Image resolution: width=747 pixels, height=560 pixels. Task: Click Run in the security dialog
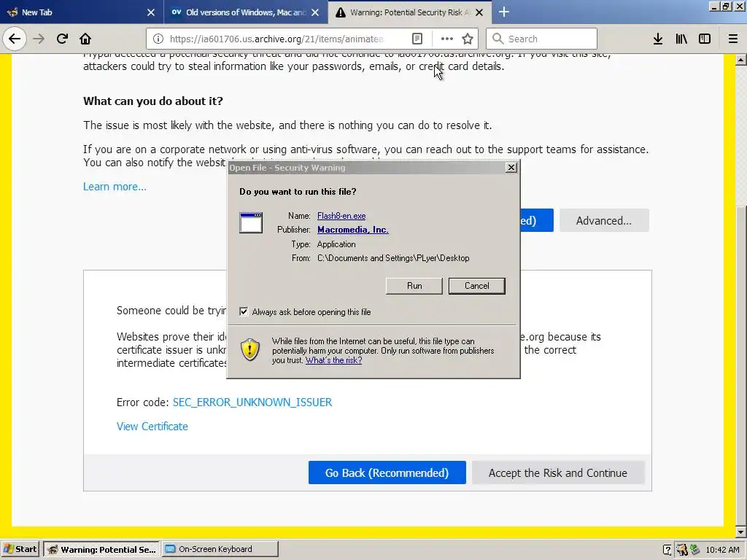click(x=414, y=286)
